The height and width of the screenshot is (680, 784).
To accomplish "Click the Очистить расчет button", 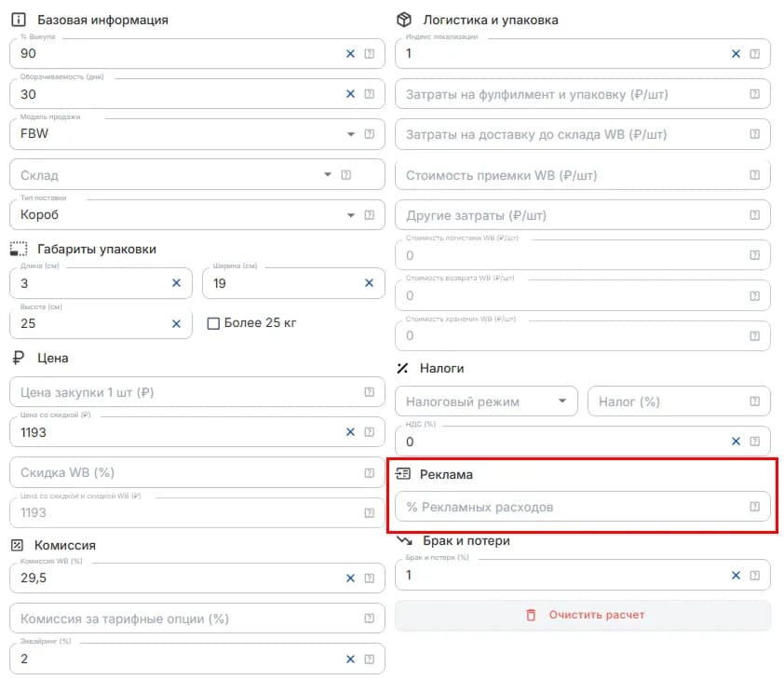I will pyautogui.click(x=583, y=616).
